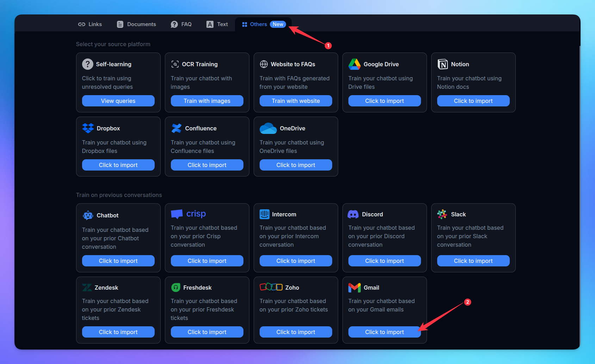Click the Notion logo icon
The width and height of the screenshot is (595, 364).
click(x=442, y=64)
